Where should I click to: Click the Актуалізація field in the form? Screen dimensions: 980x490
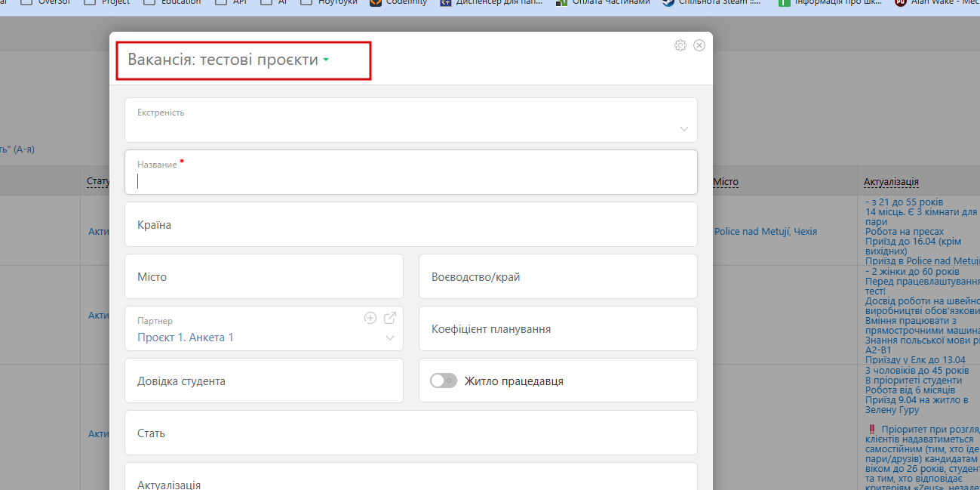[x=411, y=476]
